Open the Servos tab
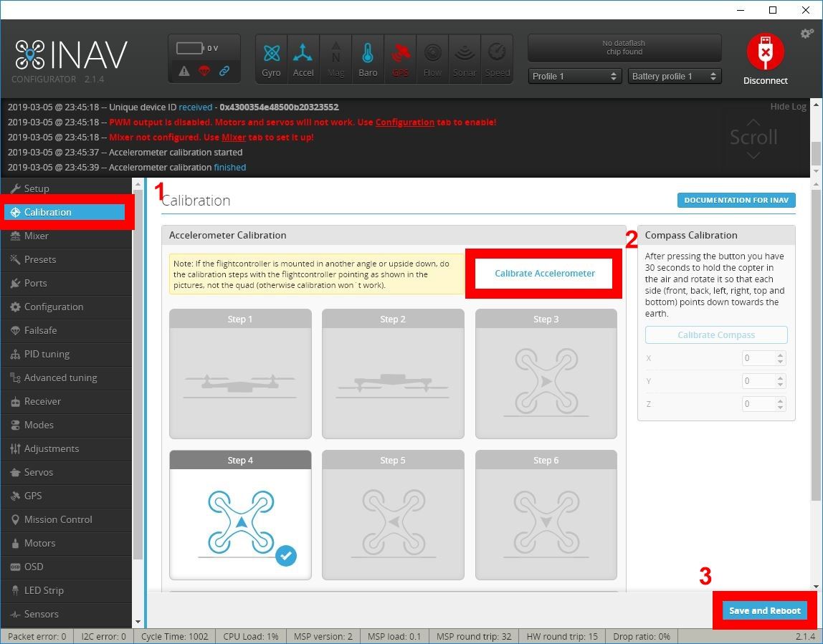The height and width of the screenshot is (644, 823). [66, 472]
